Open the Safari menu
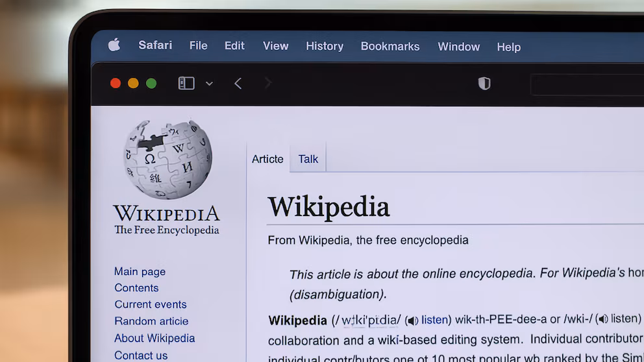Image resolution: width=644 pixels, height=362 pixels. point(155,45)
